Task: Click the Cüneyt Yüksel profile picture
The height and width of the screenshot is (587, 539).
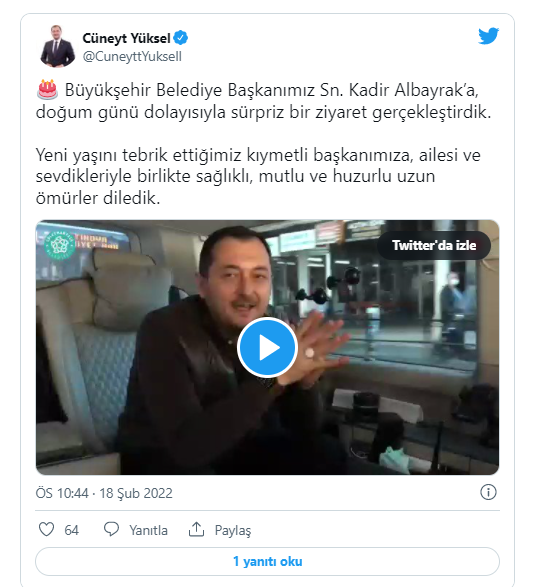Action: pyautogui.click(x=57, y=46)
